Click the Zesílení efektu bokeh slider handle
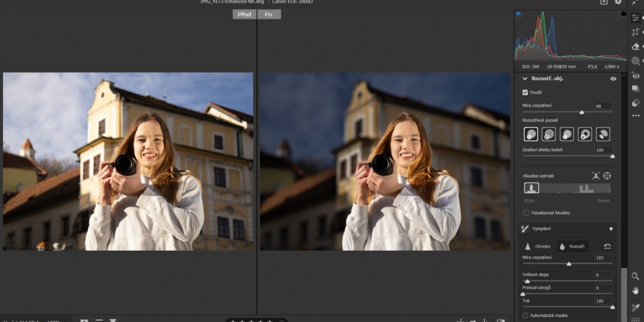Image resolution: width=644 pixels, height=322 pixels. (x=612, y=156)
